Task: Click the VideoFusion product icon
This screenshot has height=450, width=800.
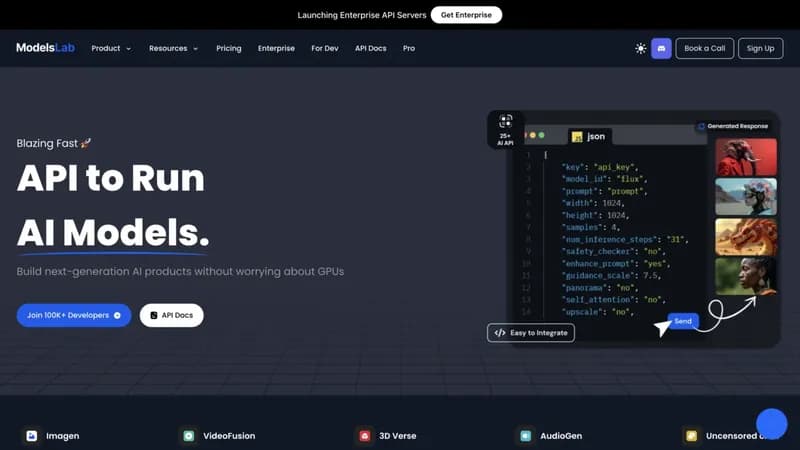Action: [189, 436]
